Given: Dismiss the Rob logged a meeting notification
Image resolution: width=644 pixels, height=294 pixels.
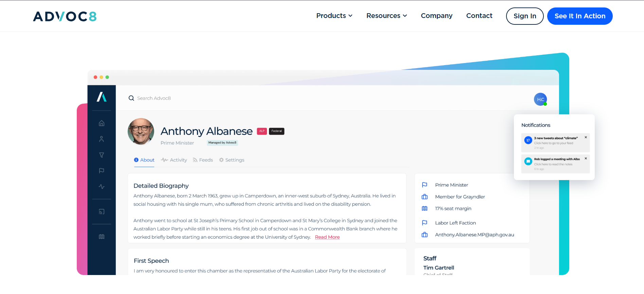Looking at the screenshot, I should 586,158.
